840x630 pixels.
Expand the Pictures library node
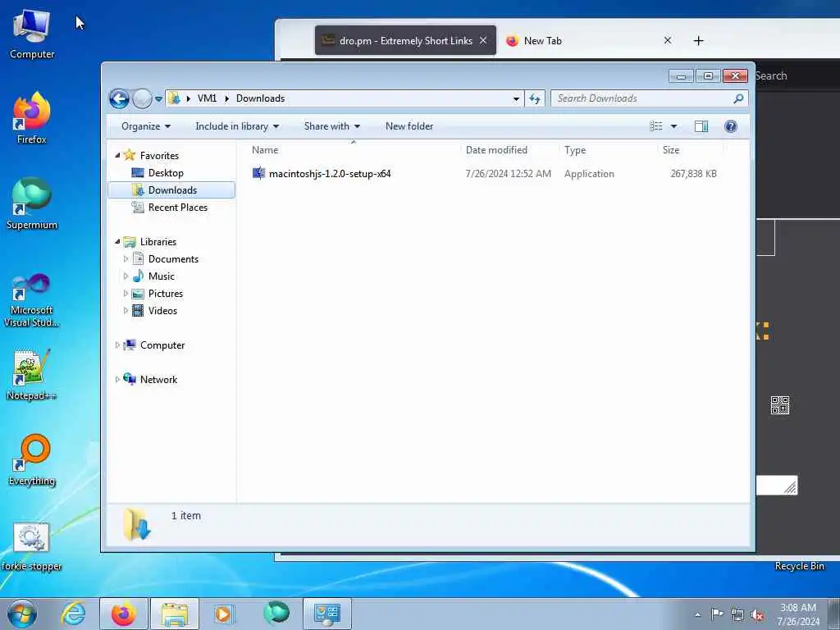[126, 294]
